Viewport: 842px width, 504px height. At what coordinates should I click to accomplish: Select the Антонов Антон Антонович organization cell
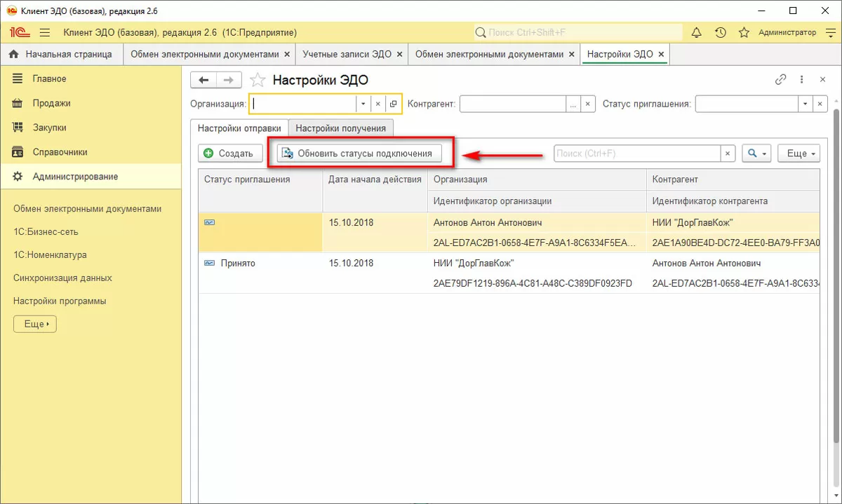click(x=537, y=223)
